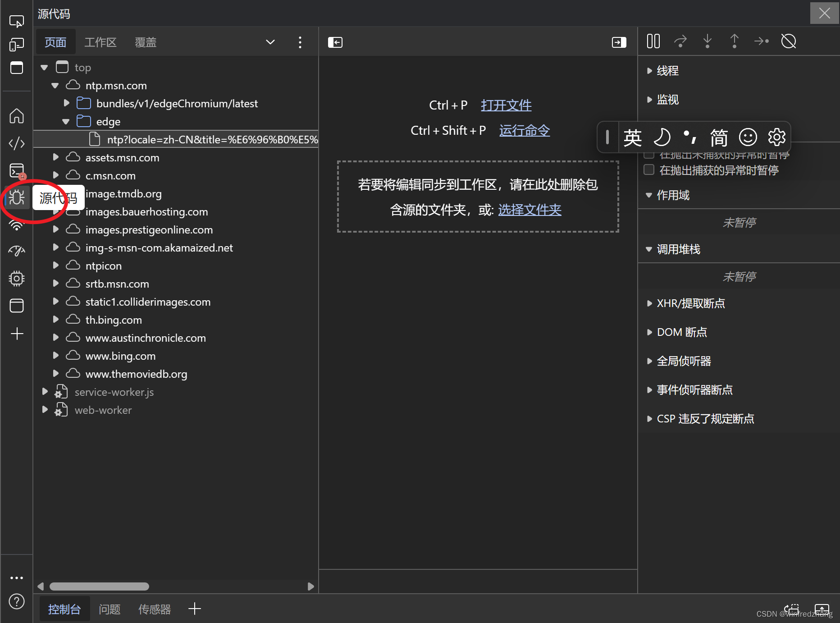Open the Application tool icon

[17, 306]
